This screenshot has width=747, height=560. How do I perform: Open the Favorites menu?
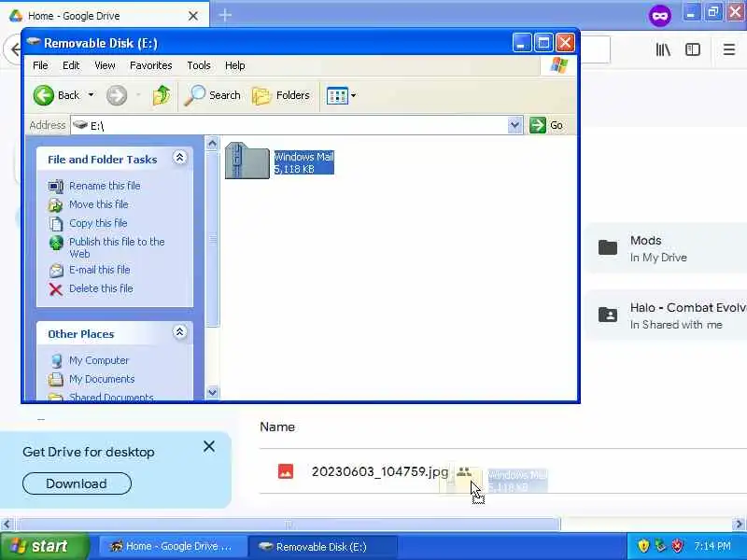150,65
